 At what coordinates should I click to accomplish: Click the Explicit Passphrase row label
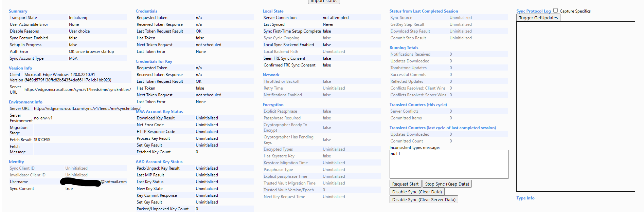coord(280,111)
